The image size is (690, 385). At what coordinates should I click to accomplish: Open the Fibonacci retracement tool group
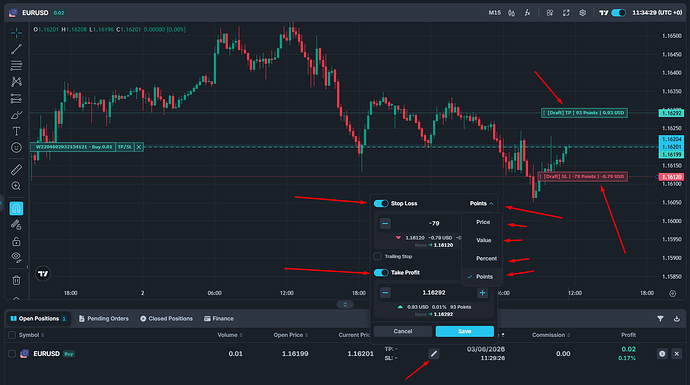click(16, 66)
